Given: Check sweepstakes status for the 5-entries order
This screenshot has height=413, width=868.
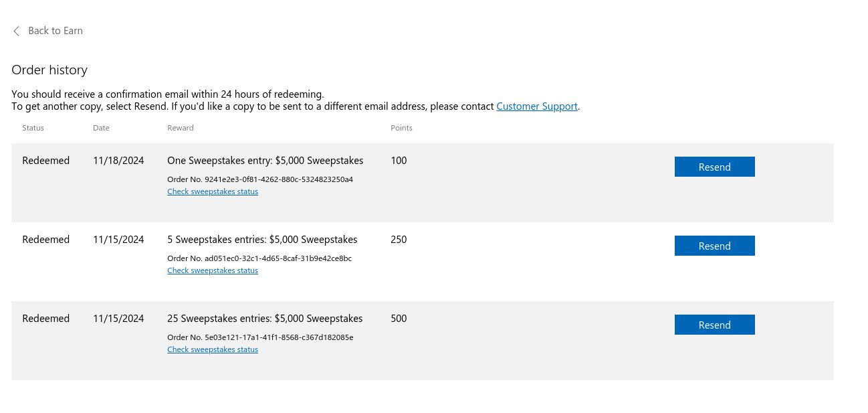Looking at the screenshot, I should [x=212, y=270].
